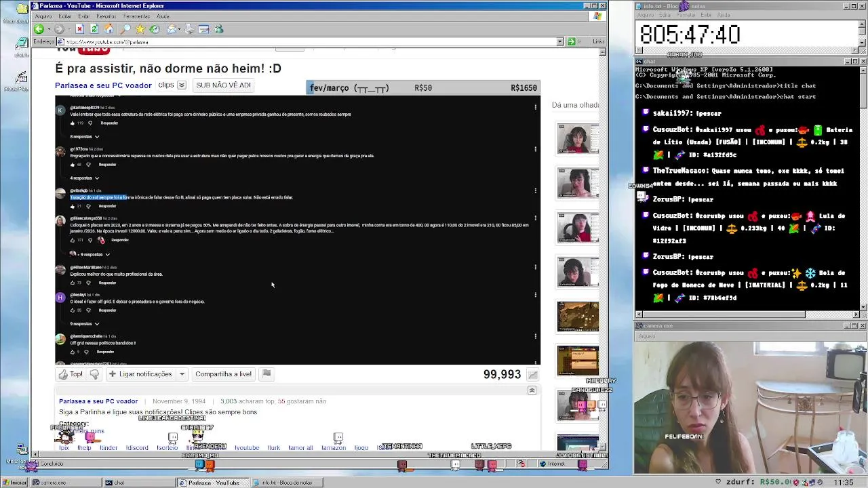Open dropdown arrow beside Ligar notificações

tap(182, 374)
